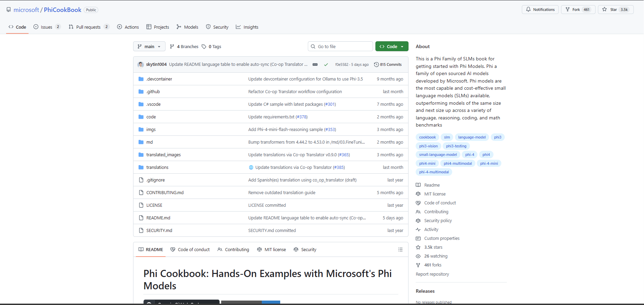The height and width of the screenshot is (305, 644).
Task: Open the main branch dropdown
Action: 149,47
